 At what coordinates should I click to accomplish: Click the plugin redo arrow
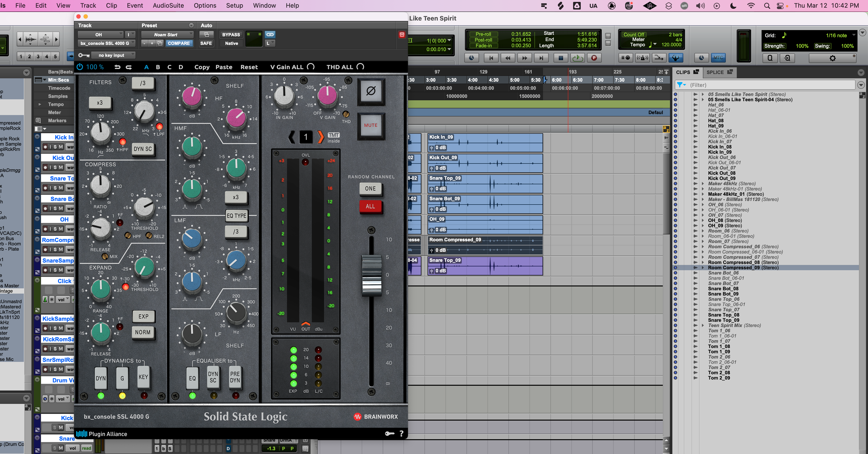pos(129,67)
